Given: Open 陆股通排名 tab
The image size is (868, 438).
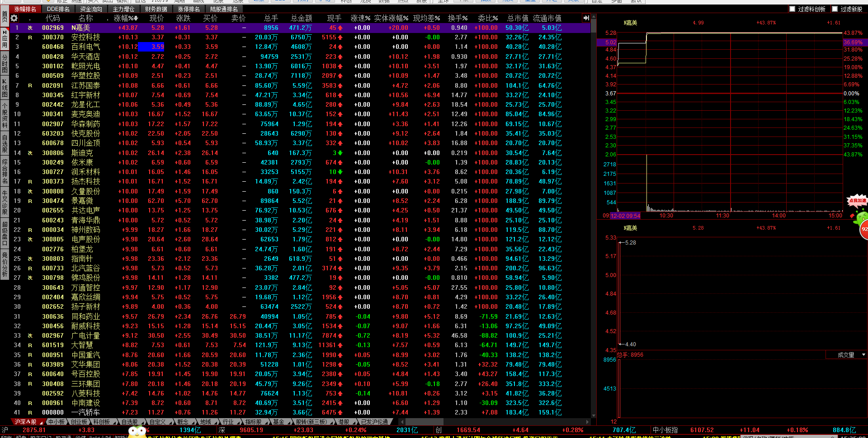Looking at the screenshot, I should [x=224, y=9].
